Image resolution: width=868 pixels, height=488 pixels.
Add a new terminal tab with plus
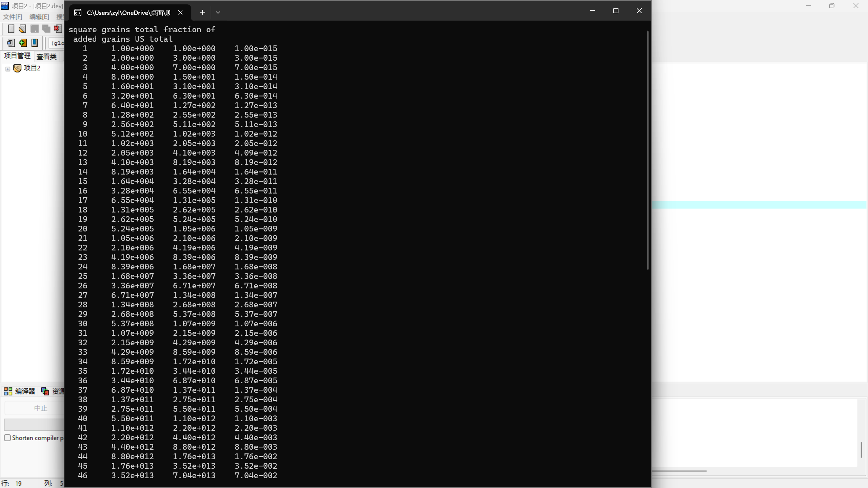click(x=202, y=13)
